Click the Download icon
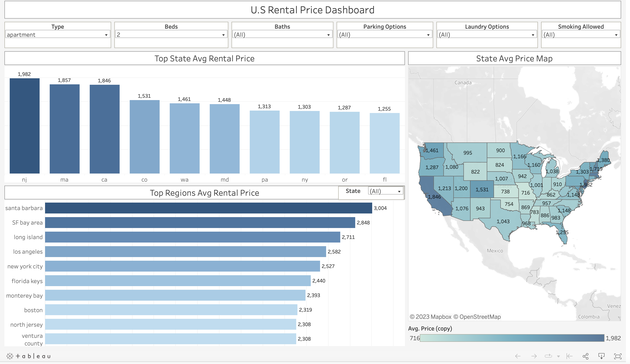 coord(602,356)
